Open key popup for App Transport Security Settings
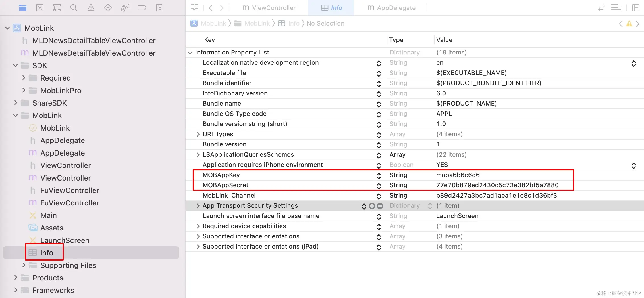644x298 pixels. [x=364, y=206]
